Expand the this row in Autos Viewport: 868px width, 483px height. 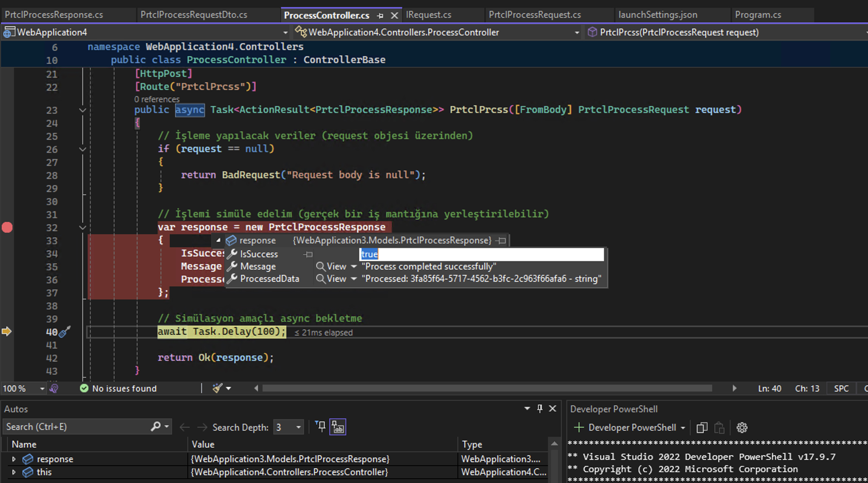[x=14, y=472]
